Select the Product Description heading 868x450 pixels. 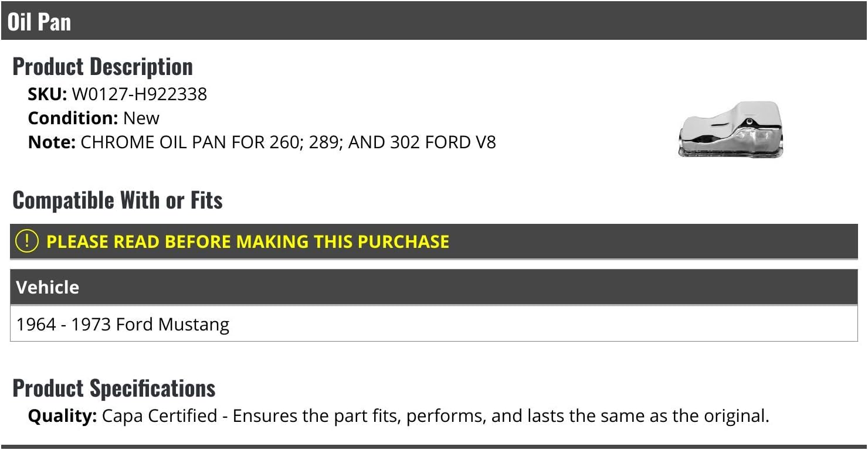[103, 66]
